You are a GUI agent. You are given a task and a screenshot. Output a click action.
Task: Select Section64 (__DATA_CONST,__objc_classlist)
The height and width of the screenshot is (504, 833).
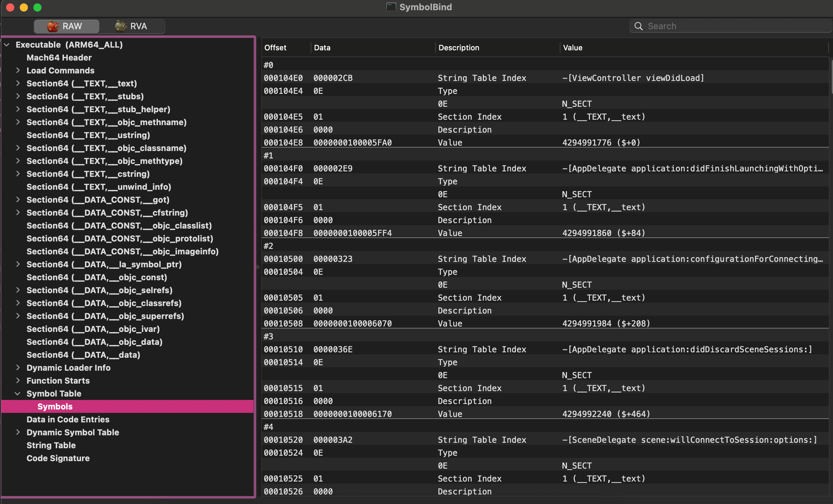click(x=119, y=225)
